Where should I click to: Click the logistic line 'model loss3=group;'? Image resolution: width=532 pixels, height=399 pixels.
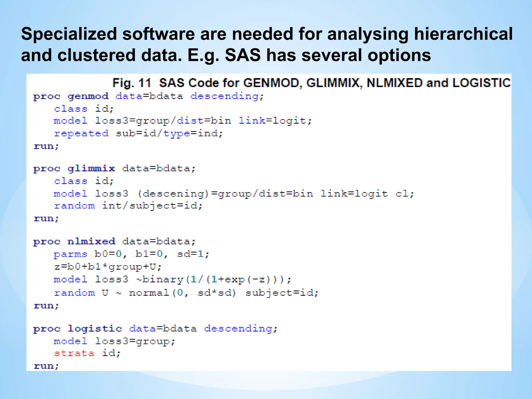pos(115,341)
